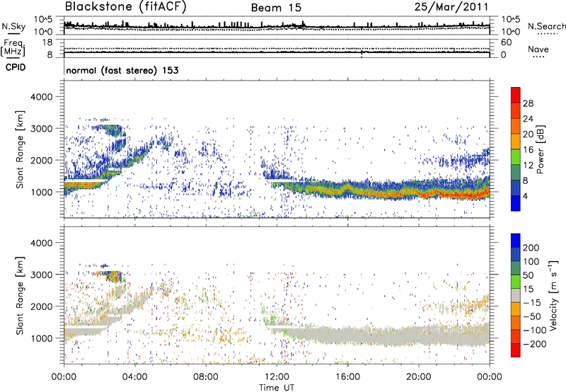The height and width of the screenshot is (392, 566).
Task: Click the 'Nave' legend label
Action: point(538,49)
